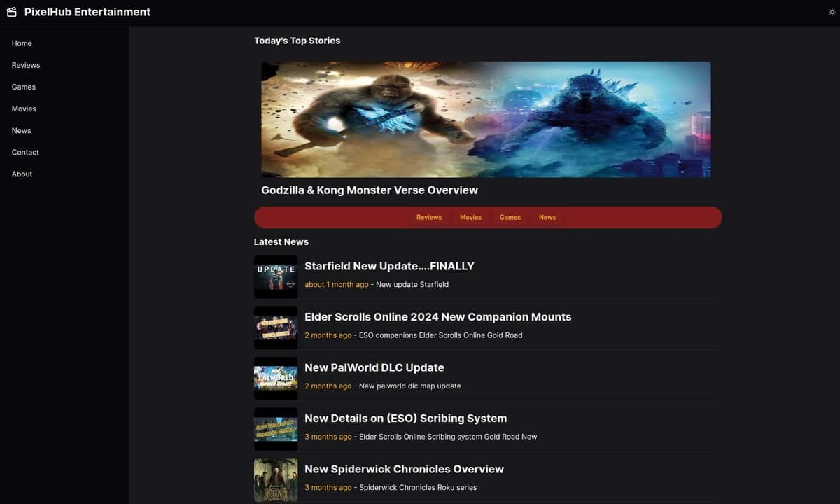Image resolution: width=840 pixels, height=504 pixels.
Task: Toggle the light/dark theme sun icon
Action: pos(832,13)
